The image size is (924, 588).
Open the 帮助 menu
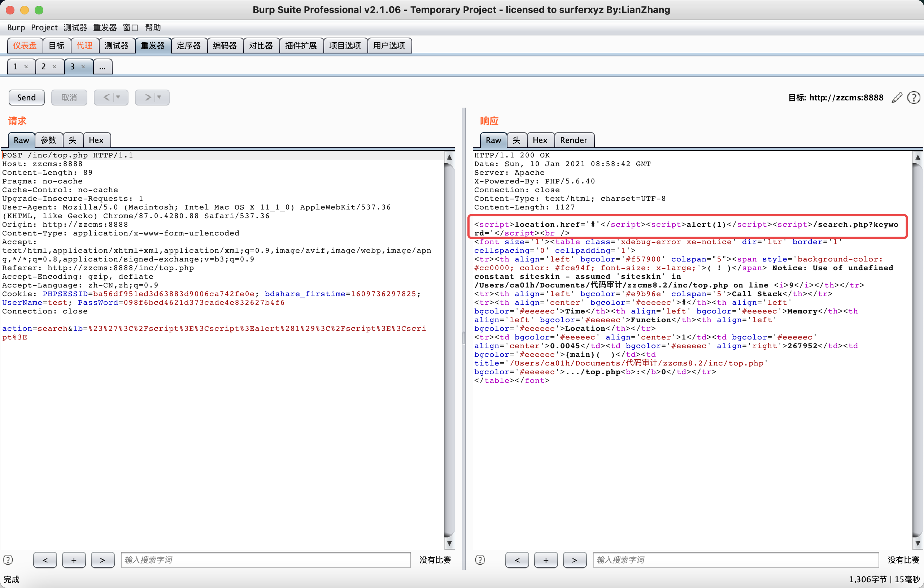pos(153,28)
